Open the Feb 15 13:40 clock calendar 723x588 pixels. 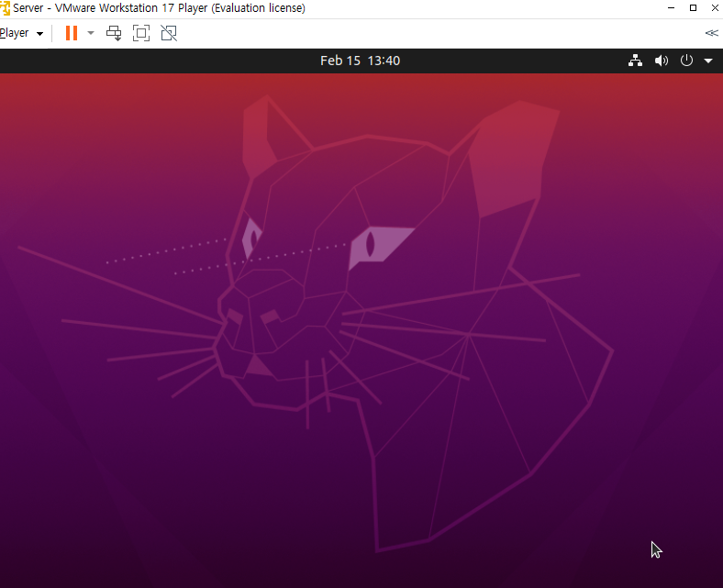pyautogui.click(x=360, y=61)
